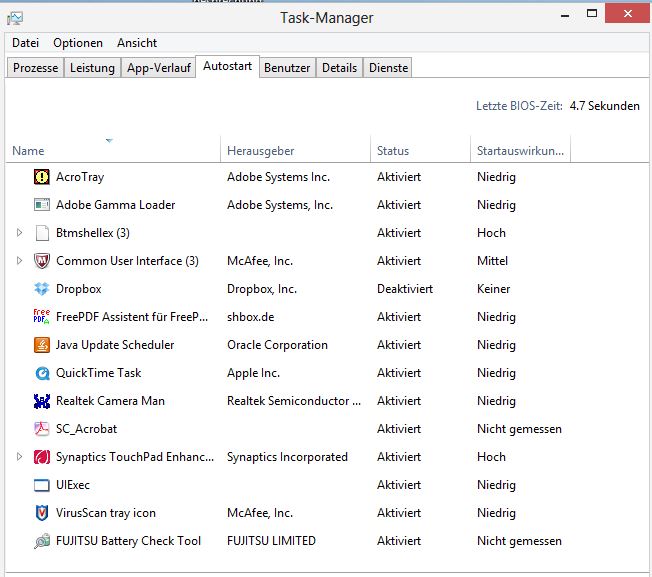Click the Synaptics Incorporated publisher cell
This screenshot has width=652, height=577.
[x=287, y=457]
